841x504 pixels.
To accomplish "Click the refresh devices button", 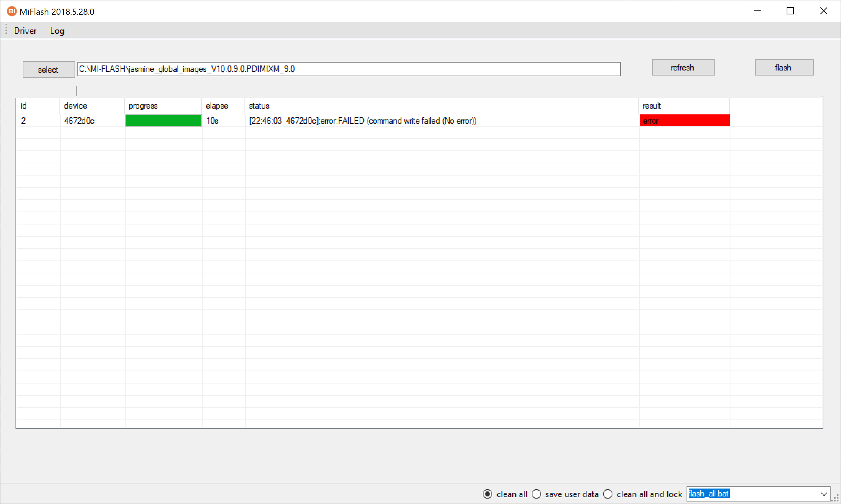I will click(683, 68).
